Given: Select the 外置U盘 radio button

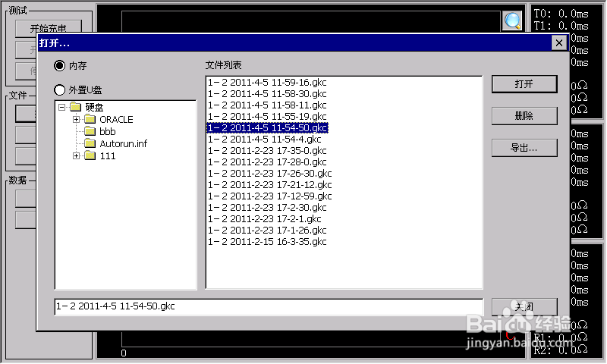Looking at the screenshot, I should click(59, 90).
